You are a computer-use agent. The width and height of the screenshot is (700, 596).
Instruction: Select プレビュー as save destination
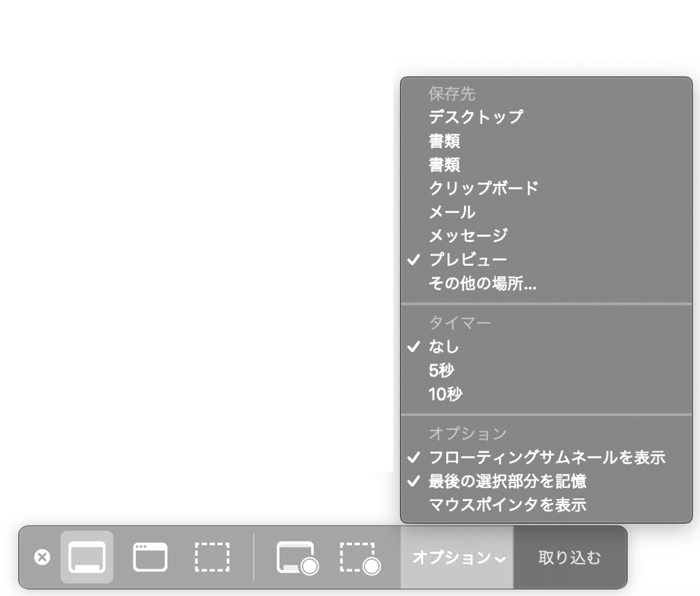(468, 260)
